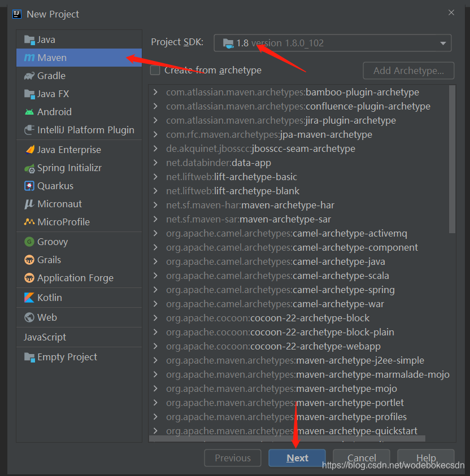Image resolution: width=470 pixels, height=476 pixels.
Task: Expand maven-archetype-mojo entry
Action: click(155, 388)
